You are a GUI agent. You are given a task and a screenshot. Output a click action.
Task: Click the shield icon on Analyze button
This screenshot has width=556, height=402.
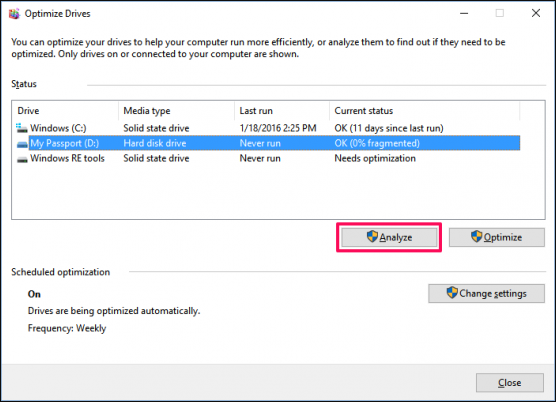click(x=372, y=236)
